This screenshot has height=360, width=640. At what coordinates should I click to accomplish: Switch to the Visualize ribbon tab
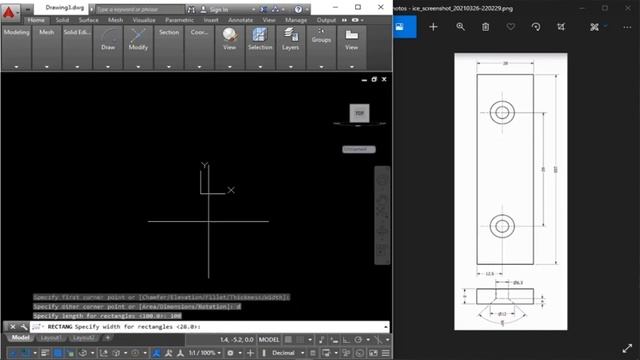coord(144,20)
